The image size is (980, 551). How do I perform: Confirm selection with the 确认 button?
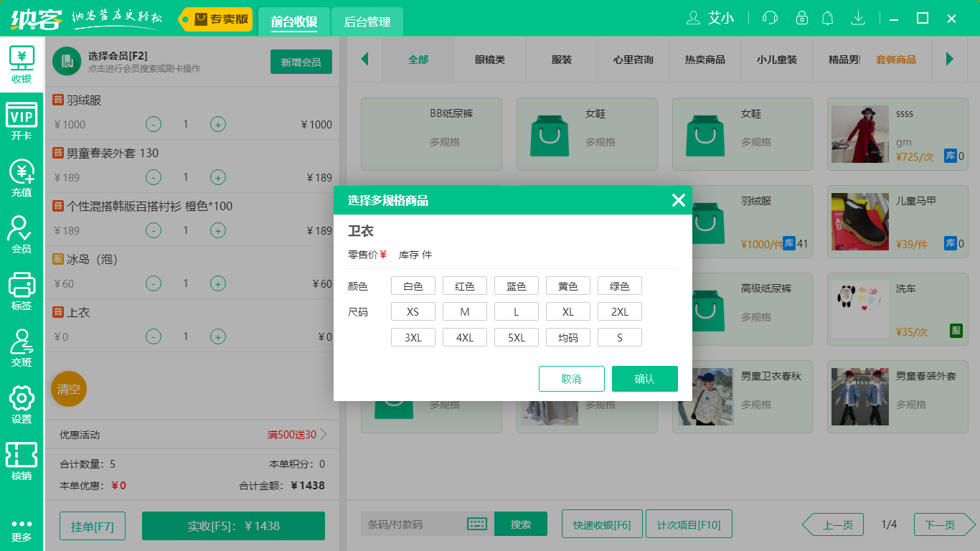point(644,379)
